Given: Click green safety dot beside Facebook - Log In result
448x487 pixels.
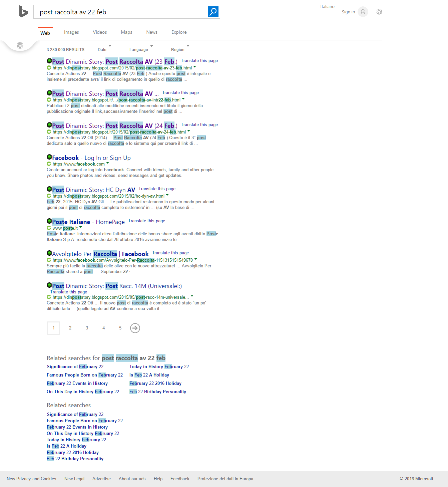Looking at the screenshot, I should click(x=49, y=157).
